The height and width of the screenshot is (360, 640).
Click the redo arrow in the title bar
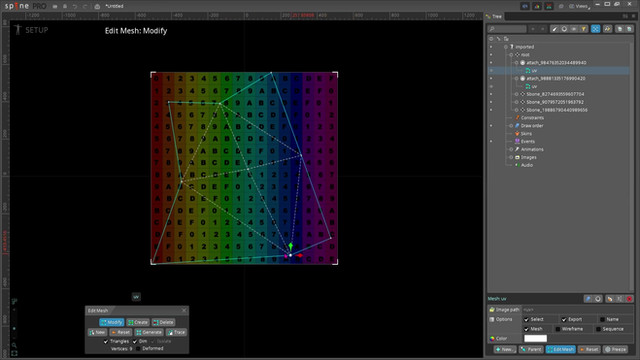click(84, 7)
